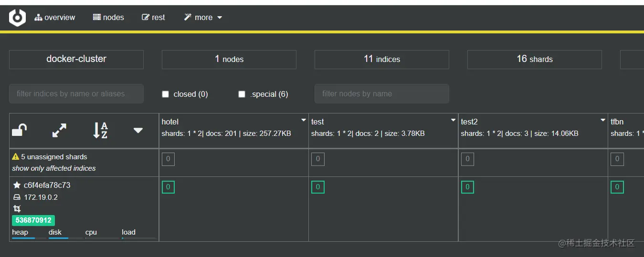The image size is (644, 257).
Task: Select assigned green shard 0 of test
Action: click(x=318, y=187)
